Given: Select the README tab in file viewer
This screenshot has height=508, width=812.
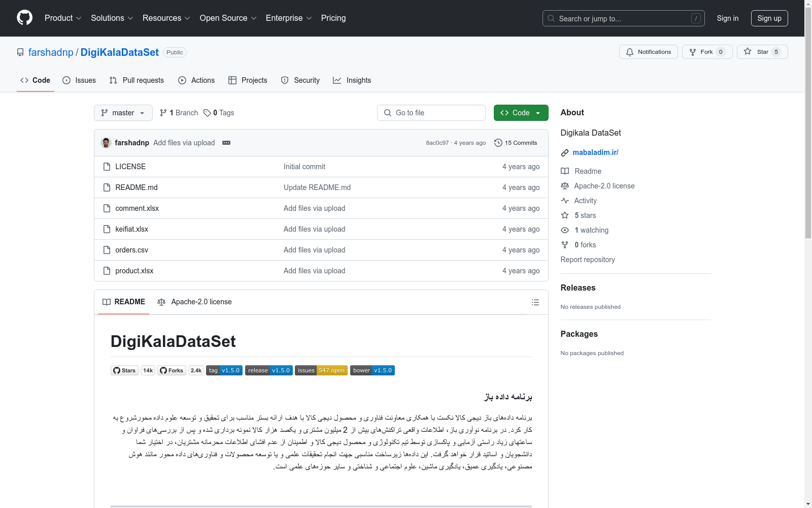Looking at the screenshot, I should (x=124, y=302).
